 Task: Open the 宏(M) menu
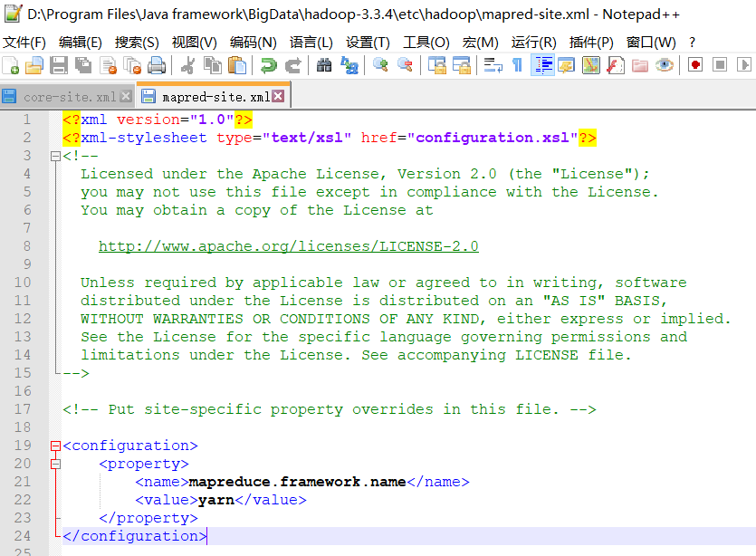(480, 43)
